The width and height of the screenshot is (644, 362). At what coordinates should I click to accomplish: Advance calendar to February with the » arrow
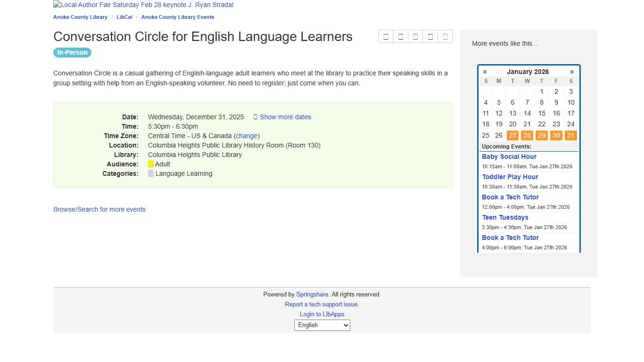coord(572,72)
